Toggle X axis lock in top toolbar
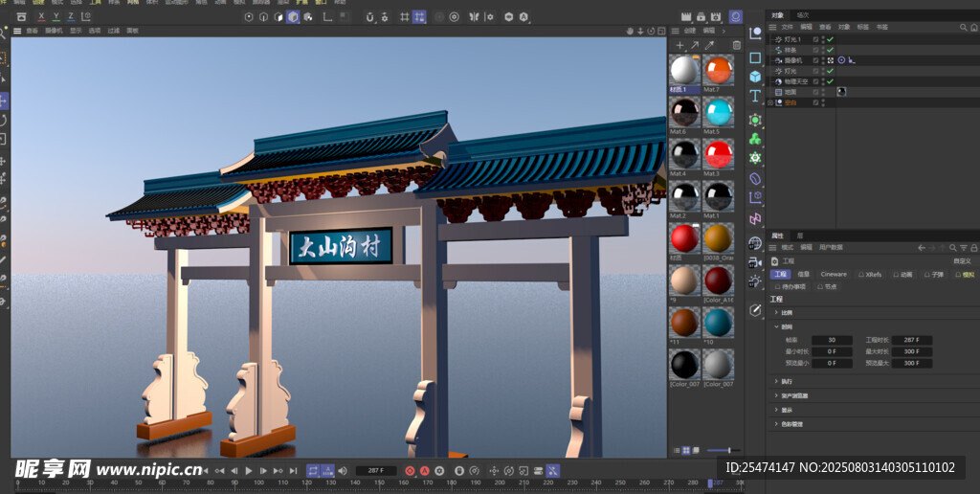The height and width of the screenshot is (494, 980). point(41,16)
